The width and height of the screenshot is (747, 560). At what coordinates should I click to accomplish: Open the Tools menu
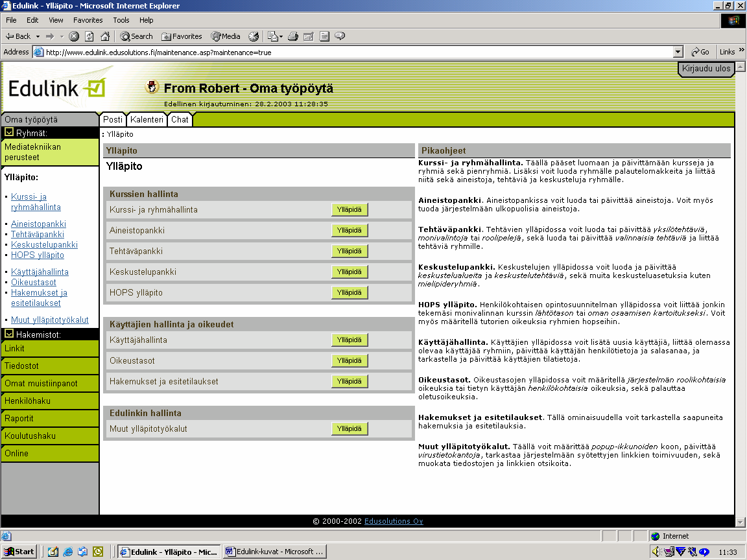click(121, 20)
